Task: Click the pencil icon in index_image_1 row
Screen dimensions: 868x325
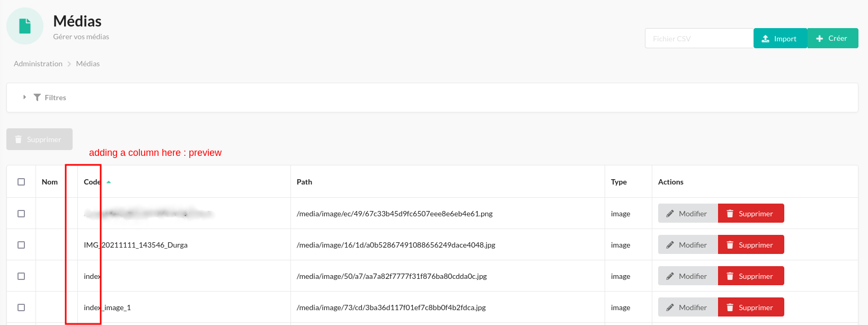Action: 670,308
